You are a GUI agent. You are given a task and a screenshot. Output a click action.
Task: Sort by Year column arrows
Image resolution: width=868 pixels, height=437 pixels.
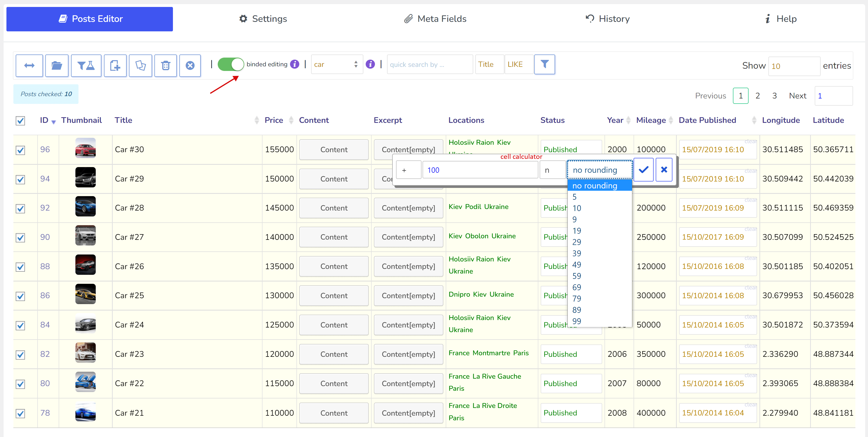(x=628, y=120)
